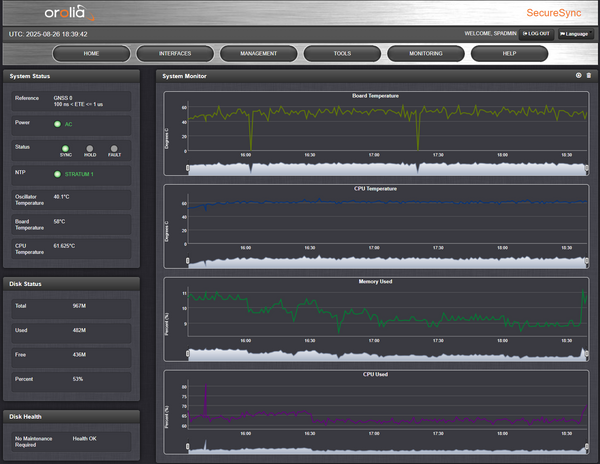
Task: Click the gray FAULT status indicator
Action: coord(114,148)
